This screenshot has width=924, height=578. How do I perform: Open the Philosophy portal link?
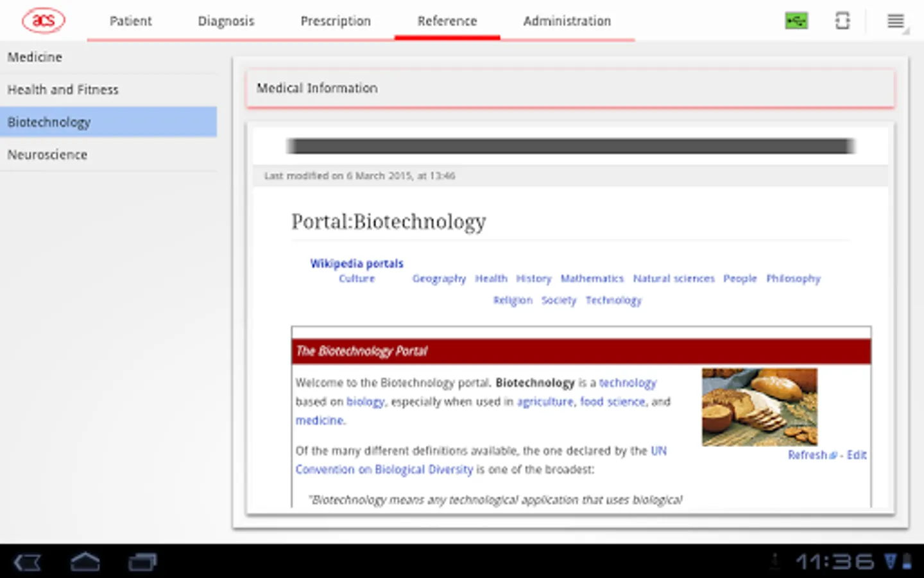click(x=793, y=279)
